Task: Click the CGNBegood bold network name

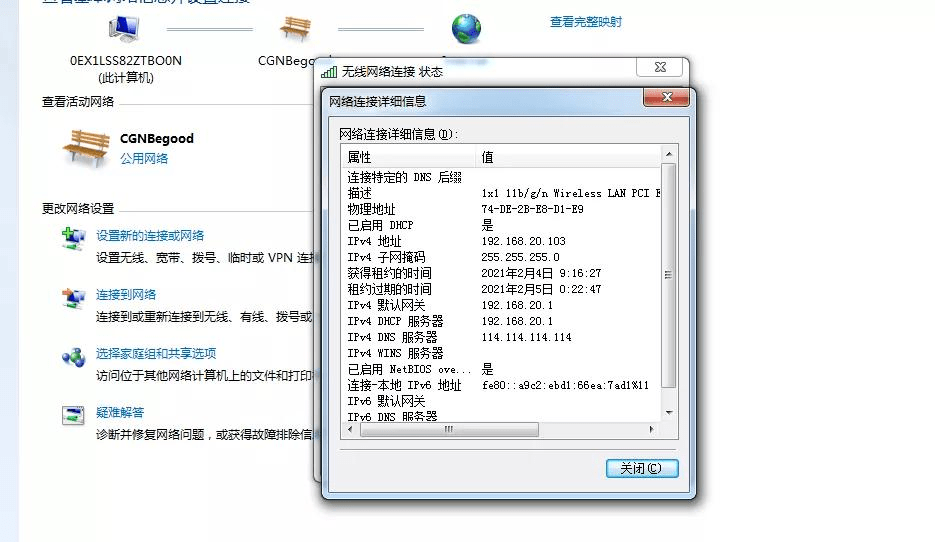Action: point(157,139)
